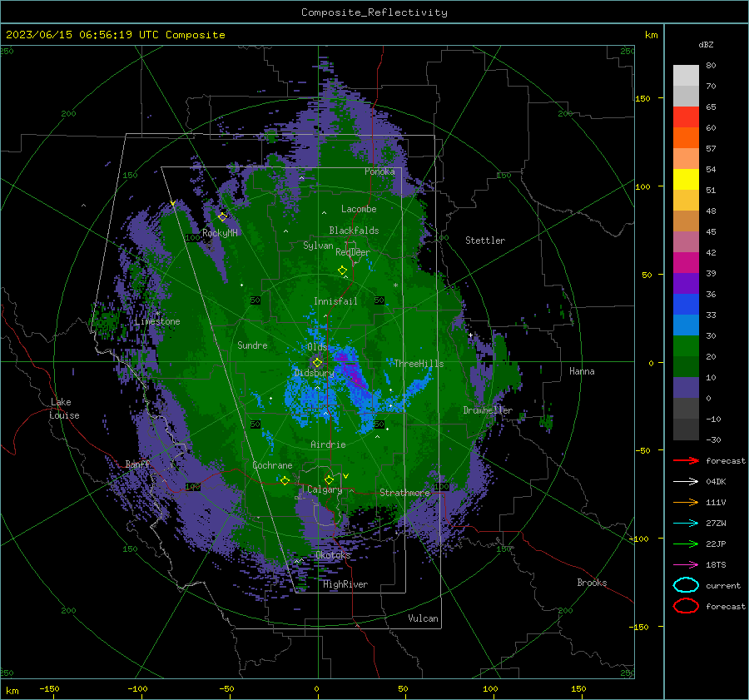Click the 'Hanna' map label
Screen dimensions: 749x700
coord(582,371)
